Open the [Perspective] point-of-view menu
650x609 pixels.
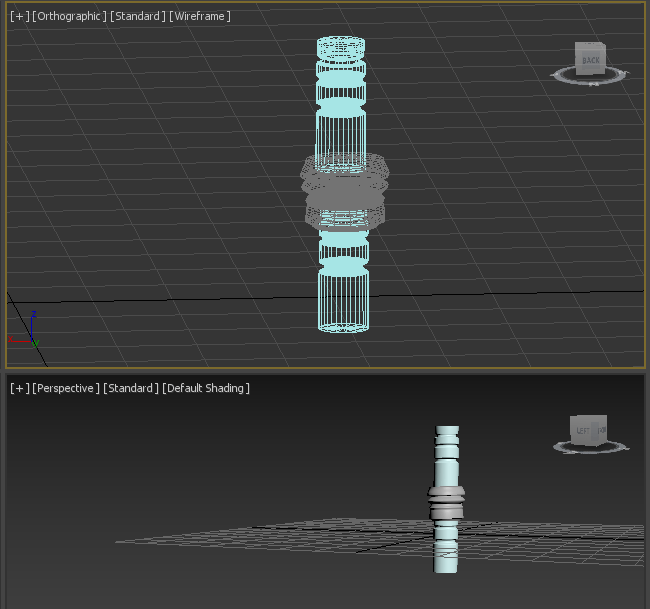(65, 388)
